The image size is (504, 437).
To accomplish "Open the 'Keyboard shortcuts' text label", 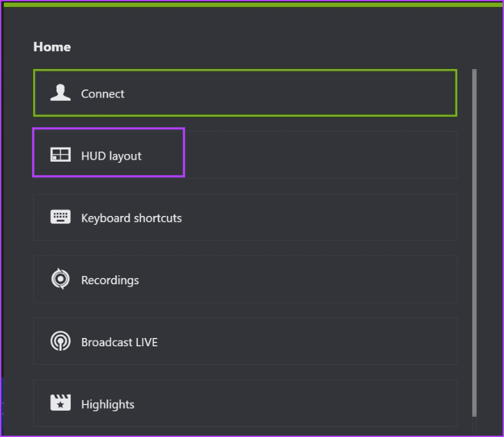I will point(132,218).
